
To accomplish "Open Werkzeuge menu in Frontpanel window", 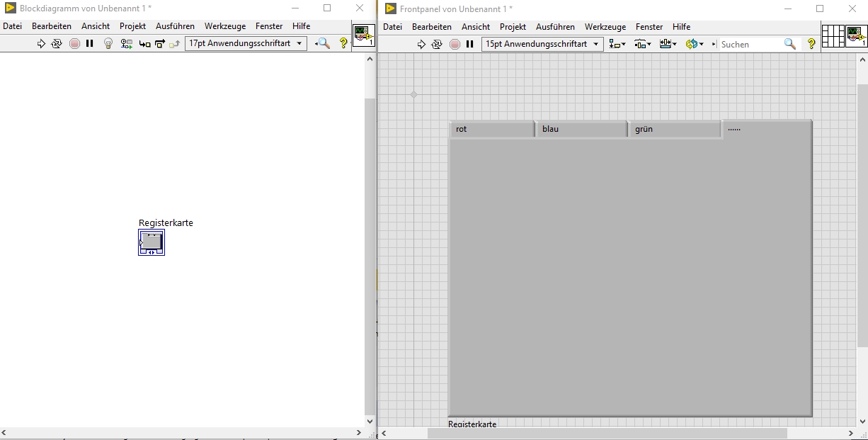I will click(x=605, y=27).
